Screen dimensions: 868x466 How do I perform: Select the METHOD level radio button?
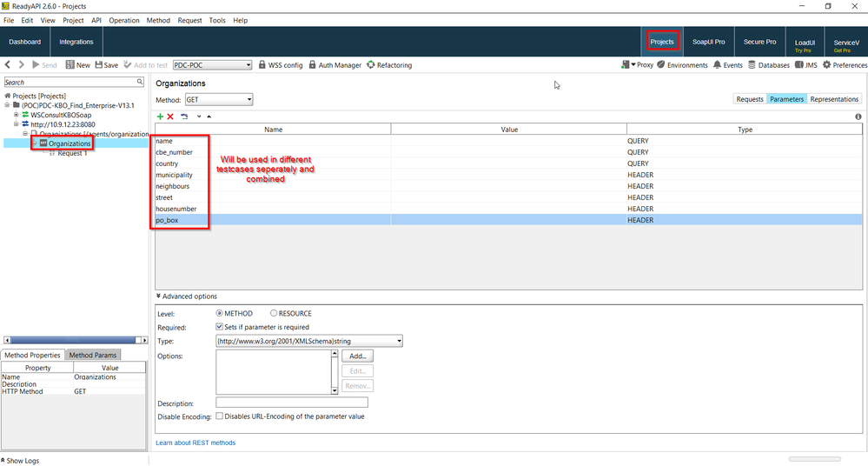[x=220, y=314]
